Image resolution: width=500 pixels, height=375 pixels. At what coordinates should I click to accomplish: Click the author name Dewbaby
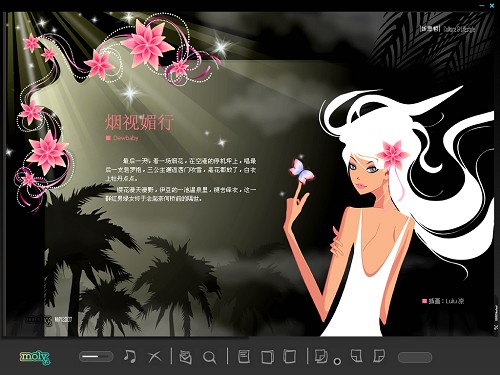(125, 138)
